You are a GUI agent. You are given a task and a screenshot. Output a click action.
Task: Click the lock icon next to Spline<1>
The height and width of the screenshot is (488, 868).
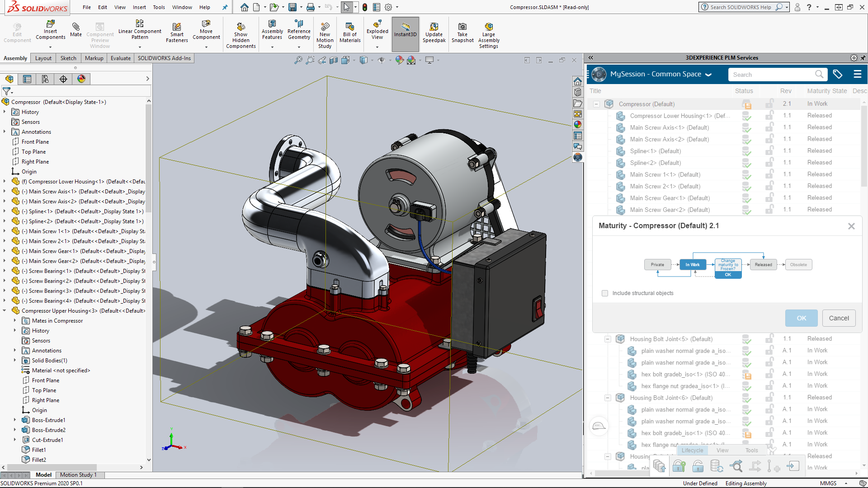tap(770, 151)
